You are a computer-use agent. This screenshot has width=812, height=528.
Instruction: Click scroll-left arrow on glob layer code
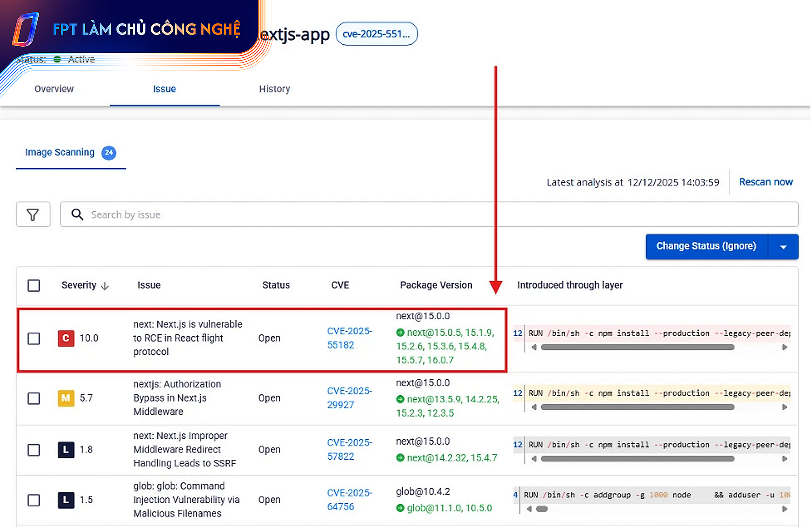point(529,509)
